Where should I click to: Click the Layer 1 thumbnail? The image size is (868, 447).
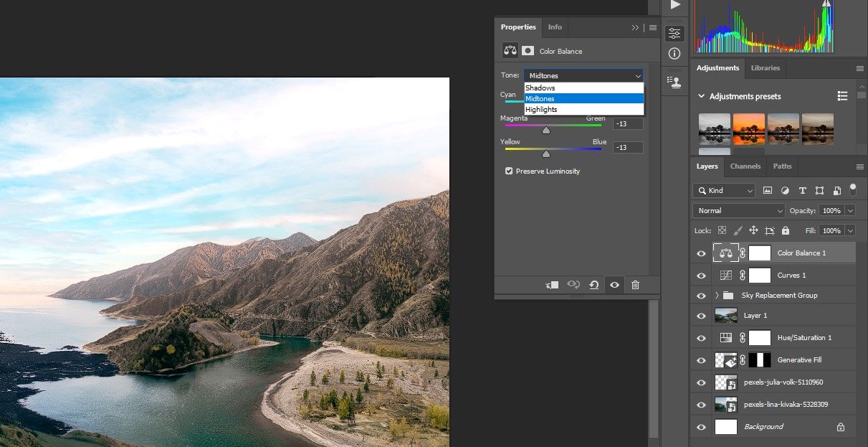[725, 315]
